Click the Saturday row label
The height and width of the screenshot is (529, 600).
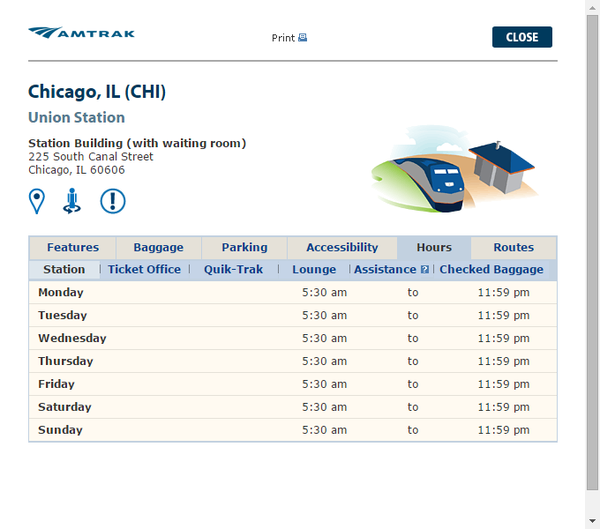pyautogui.click(x=65, y=407)
